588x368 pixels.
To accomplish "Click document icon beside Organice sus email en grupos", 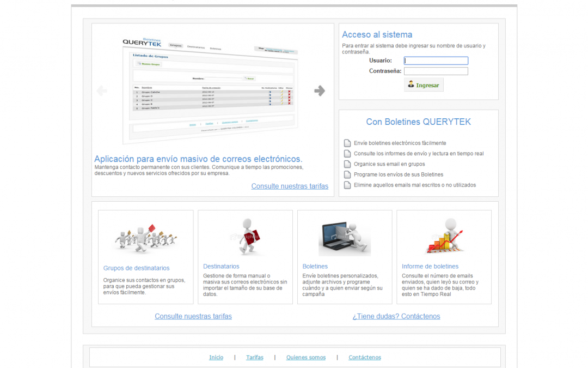I will tap(347, 164).
